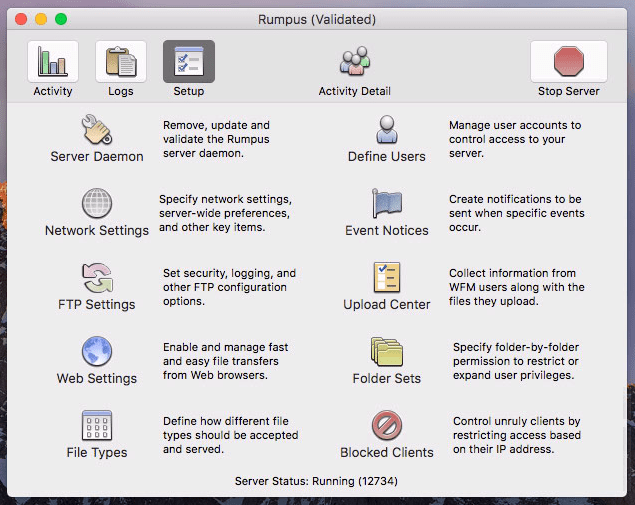Select the Setup checklist icon
The width and height of the screenshot is (635, 505).
click(189, 61)
